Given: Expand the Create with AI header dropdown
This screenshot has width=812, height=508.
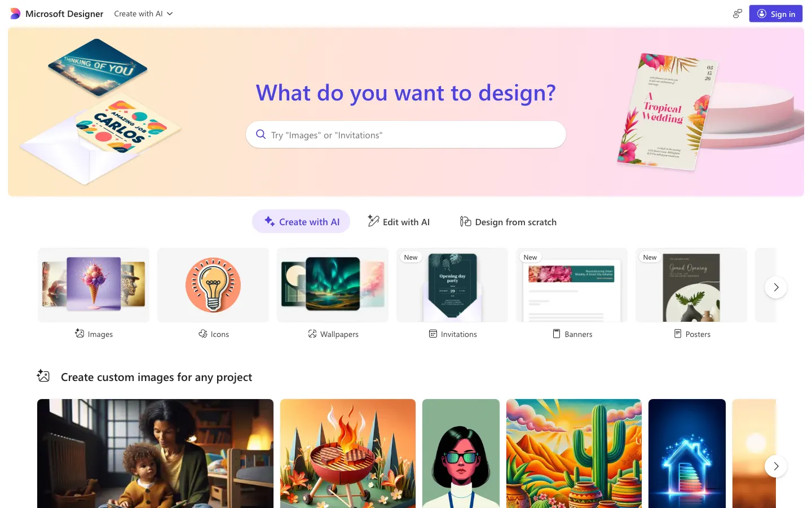Looking at the screenshot, I should pyautogui.click(x=143, y=14).
